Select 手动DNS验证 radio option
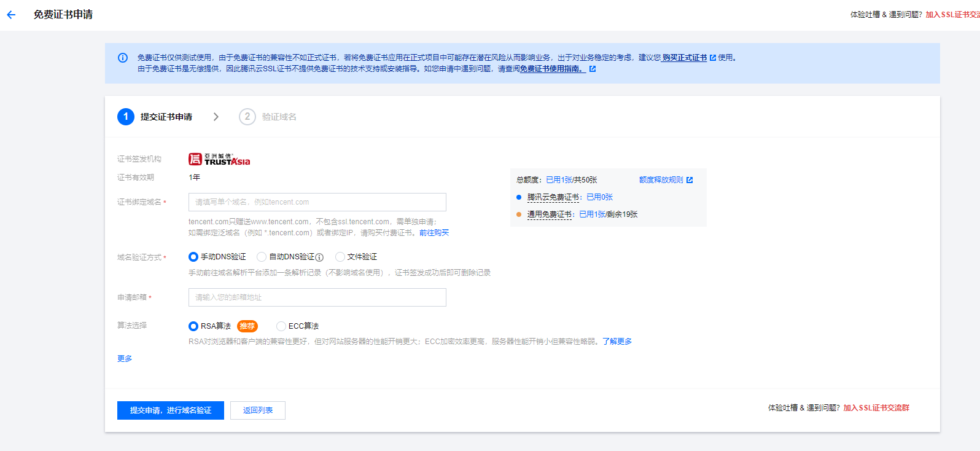This screenshot has height=451, width=980. (x=193, y=257)
